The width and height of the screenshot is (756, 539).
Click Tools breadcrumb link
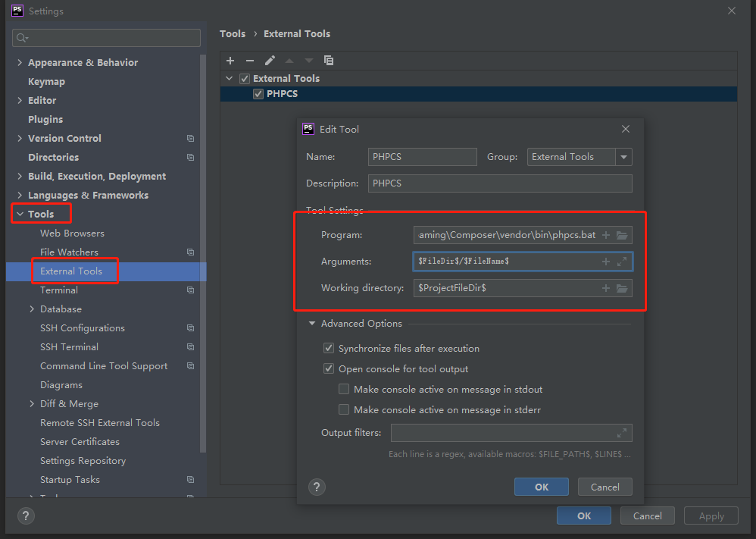tap(233, 34)
